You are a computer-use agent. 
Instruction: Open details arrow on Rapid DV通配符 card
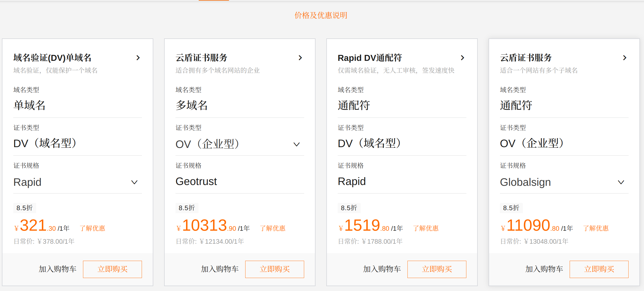coord(463,58)
